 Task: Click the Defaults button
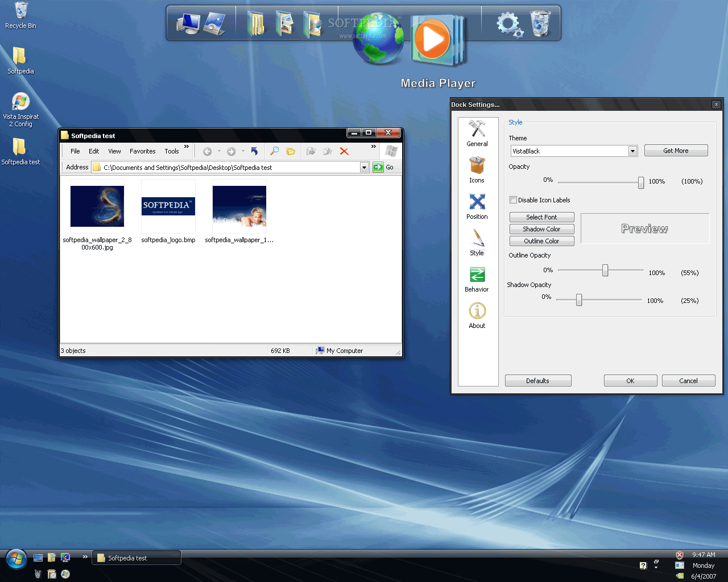pyautogui.click(x=538, y=381)
